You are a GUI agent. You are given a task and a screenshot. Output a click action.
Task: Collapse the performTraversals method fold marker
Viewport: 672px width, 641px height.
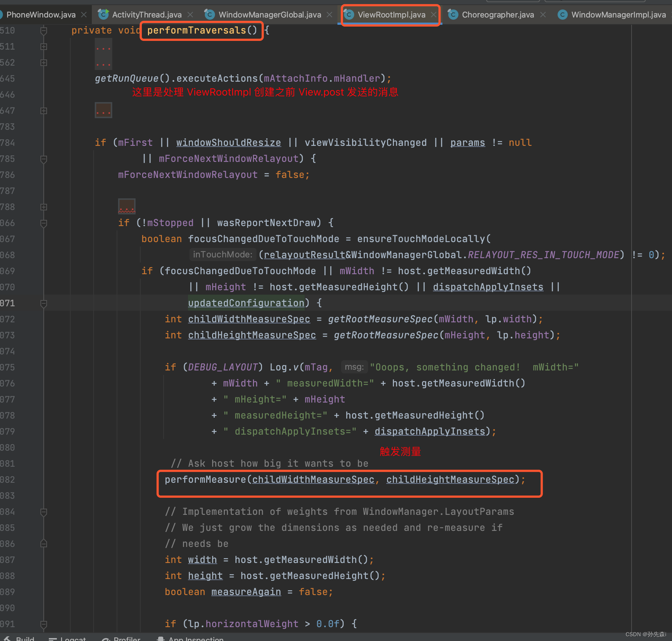coord(44,31)
